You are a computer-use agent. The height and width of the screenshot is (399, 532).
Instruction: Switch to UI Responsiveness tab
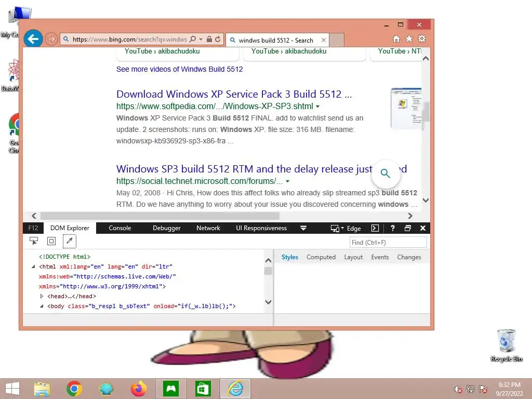click(261, 228)
